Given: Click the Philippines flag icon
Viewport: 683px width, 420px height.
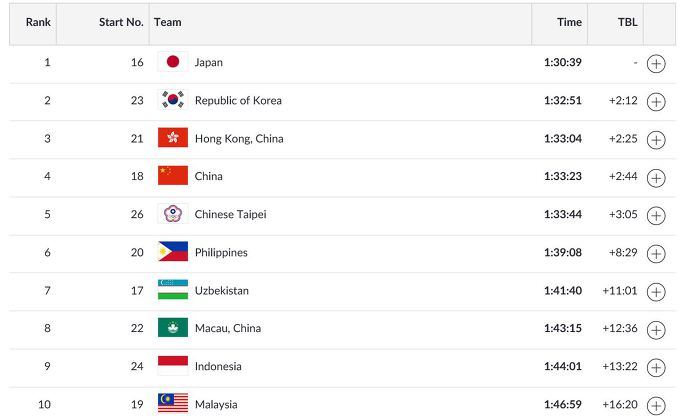Looking at the screenshot, I should pos(173,251).
